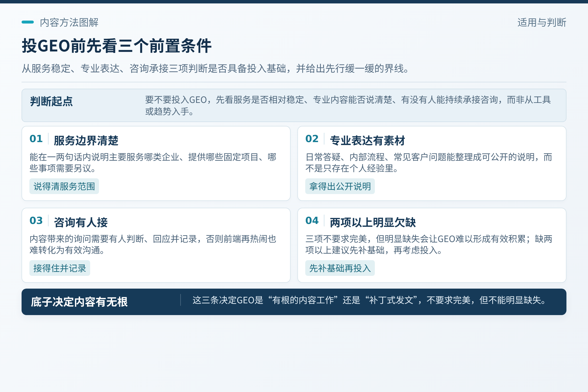588x392 pixels.
Task: Click the description starting '日常答疑、内部流程'
Action: pyautogui.click(x=429, y=163)
